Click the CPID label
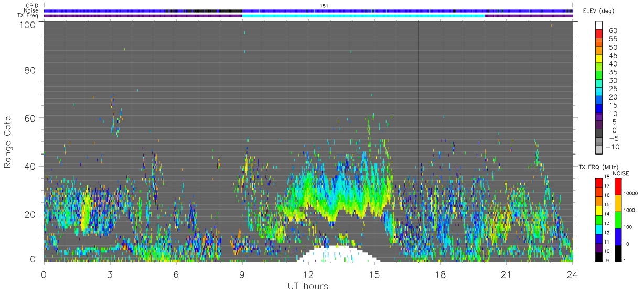 pyautogui.click(x=33, y=6)
